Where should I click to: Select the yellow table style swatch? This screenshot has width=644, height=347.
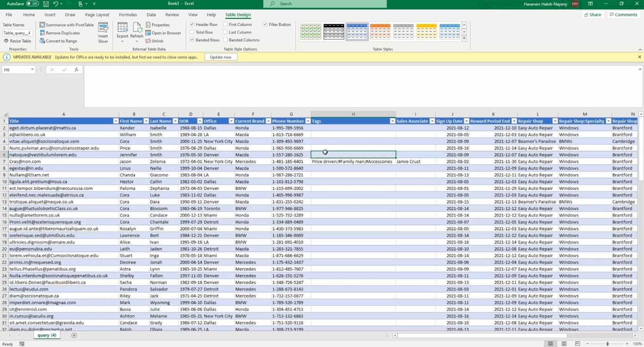pyautogui.click(x=427, y=31)
